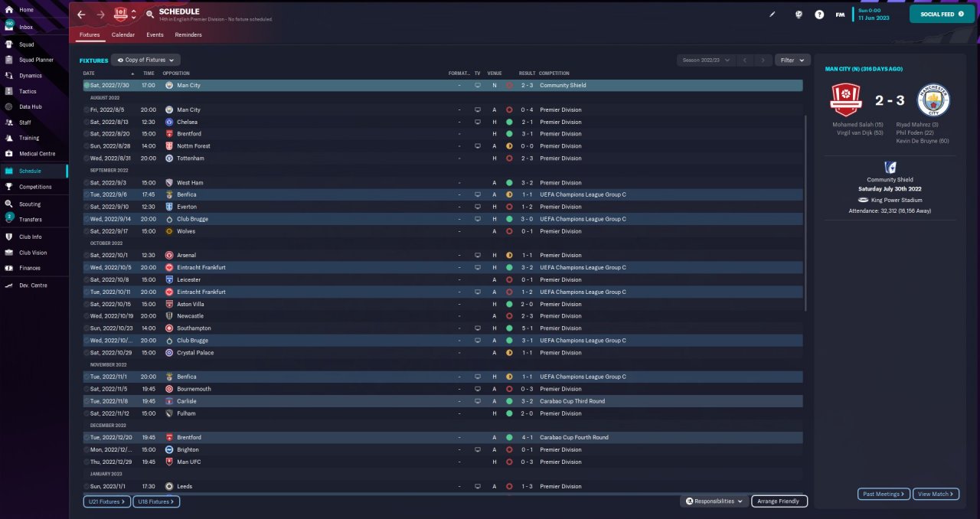
Task: Click the King Power Stadium link
Action: click(894, 200)
